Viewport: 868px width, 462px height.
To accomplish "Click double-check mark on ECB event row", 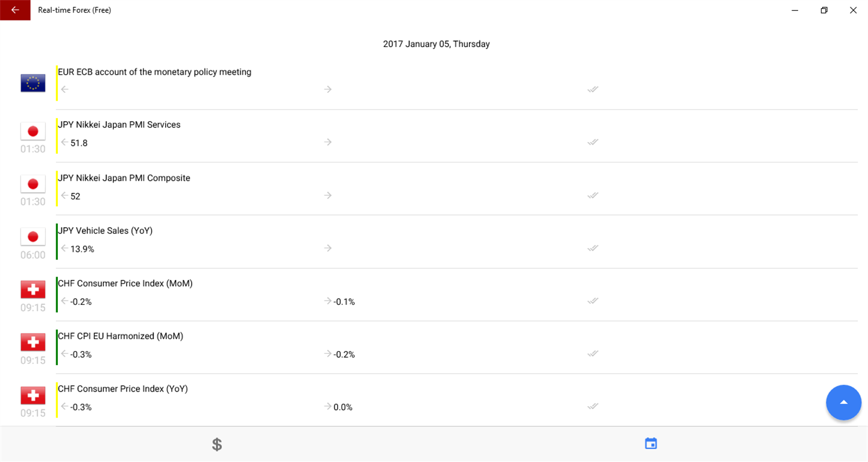I will tap(593, 89).
